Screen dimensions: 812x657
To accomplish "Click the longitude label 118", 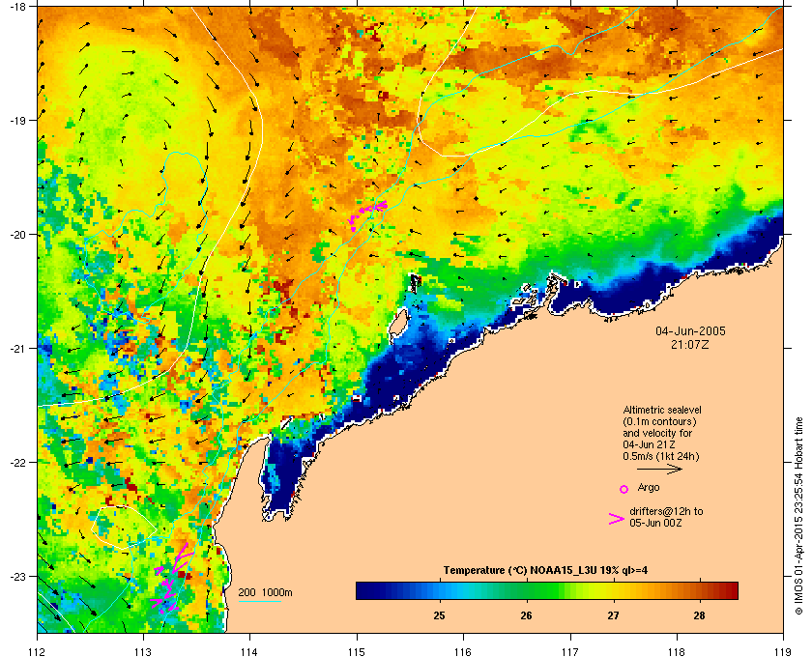I will coord(677,652).
